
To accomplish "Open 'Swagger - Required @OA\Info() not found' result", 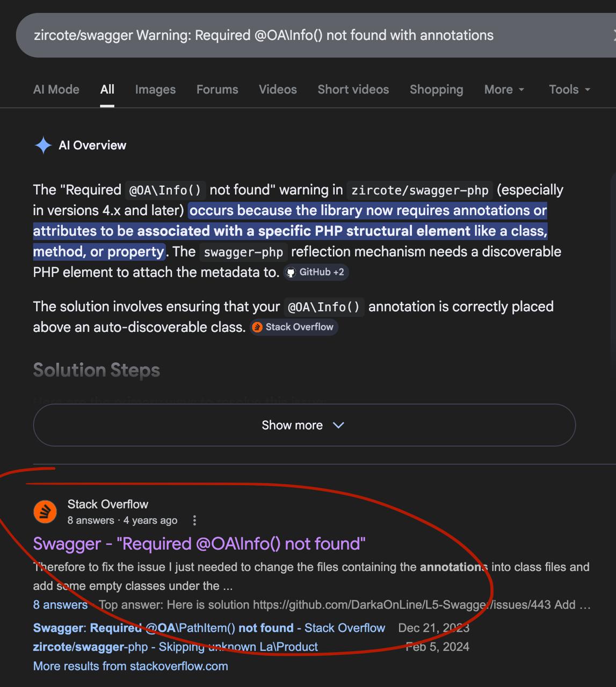I will pyautogui.click(x=199, y=544).
